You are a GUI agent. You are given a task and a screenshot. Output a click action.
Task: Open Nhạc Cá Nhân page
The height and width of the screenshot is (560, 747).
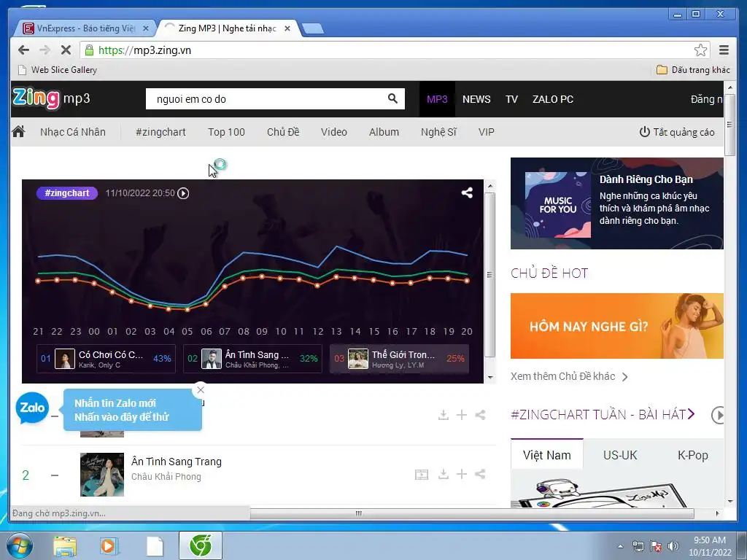(73, 132)
